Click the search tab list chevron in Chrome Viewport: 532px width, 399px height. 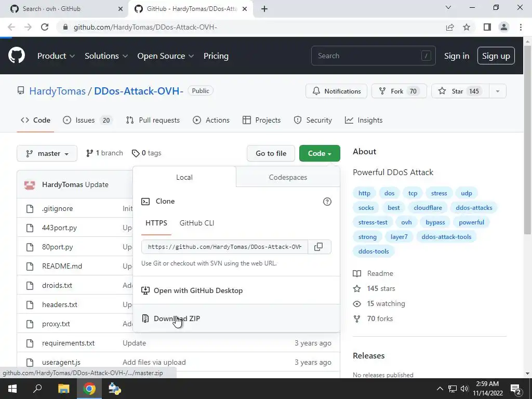(448, 7)
